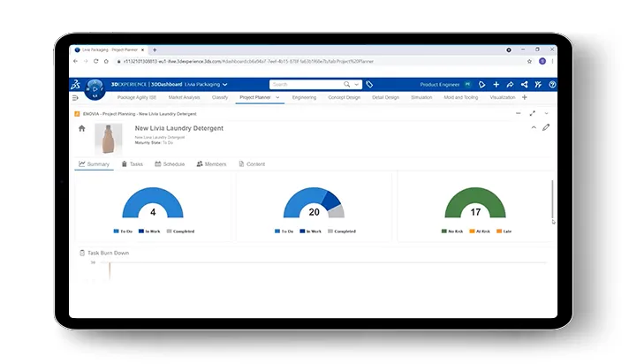Screen dimensions: 629x364
Task: Click the home icon in the widget
Action: click(82, 128)
